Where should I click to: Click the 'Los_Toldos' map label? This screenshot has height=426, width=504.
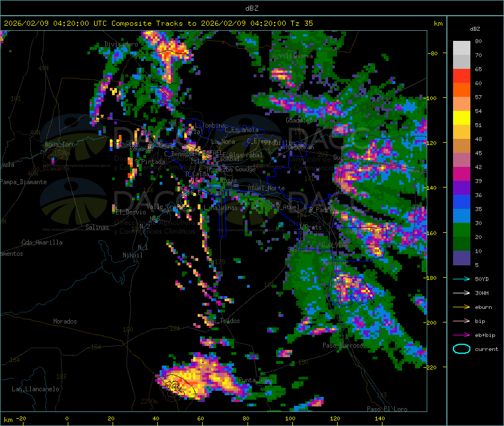point(223,321)
